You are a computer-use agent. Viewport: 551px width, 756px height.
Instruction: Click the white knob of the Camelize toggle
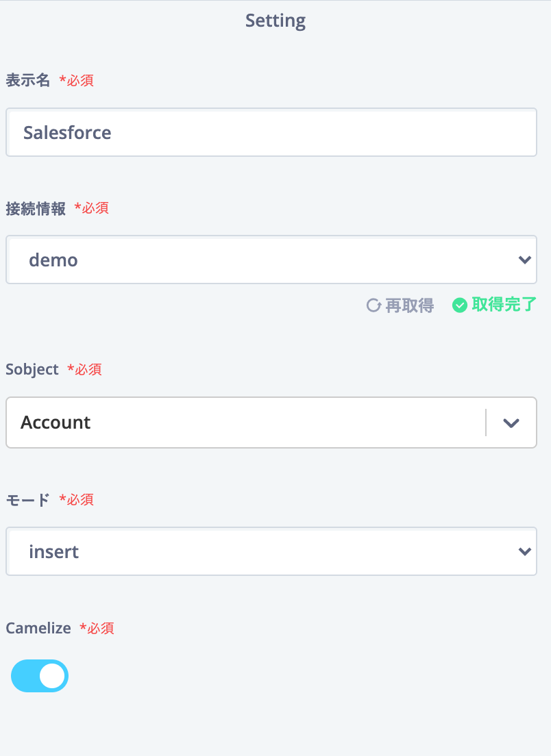(52, 676)
